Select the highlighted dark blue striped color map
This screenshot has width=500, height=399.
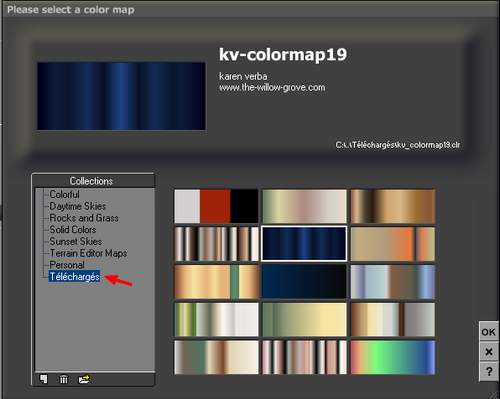[304, 244]
